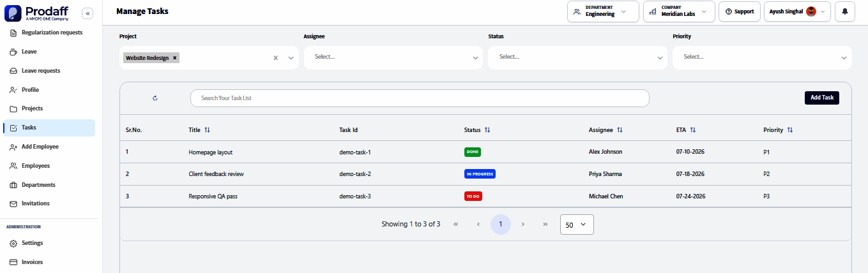
Task: Open the Support button in the header
Action: coord(740,11)
